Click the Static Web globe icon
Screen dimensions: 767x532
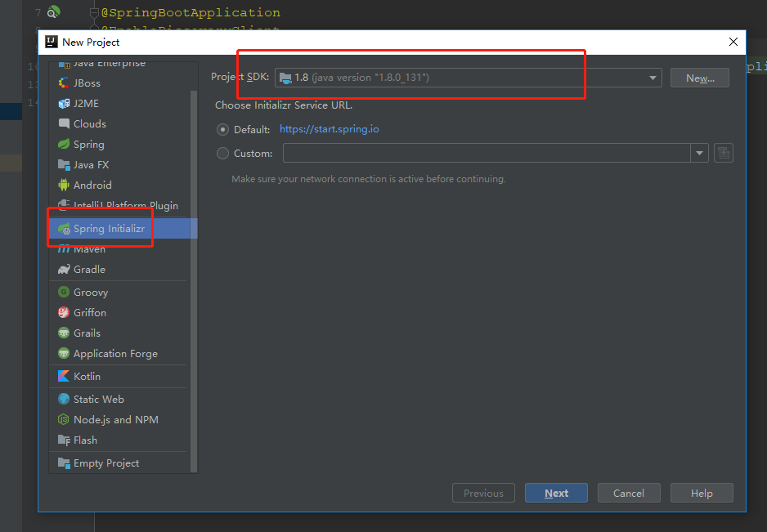64,399
